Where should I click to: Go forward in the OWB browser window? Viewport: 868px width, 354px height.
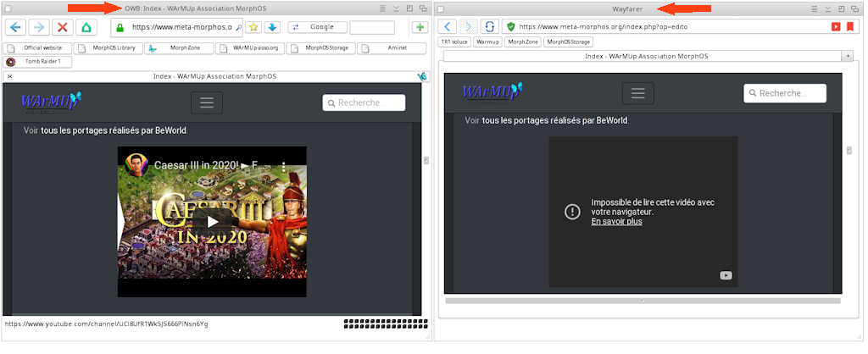point(39,27)
